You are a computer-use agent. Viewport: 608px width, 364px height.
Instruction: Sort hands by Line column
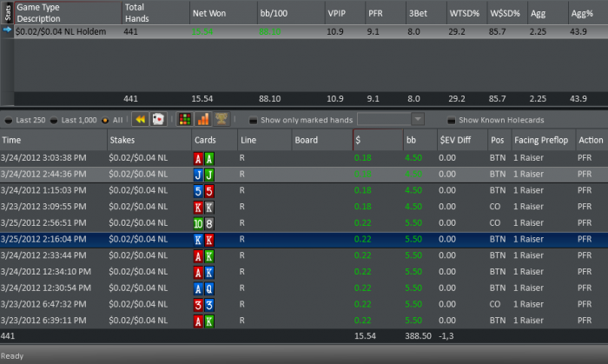(x=264, y=140)
